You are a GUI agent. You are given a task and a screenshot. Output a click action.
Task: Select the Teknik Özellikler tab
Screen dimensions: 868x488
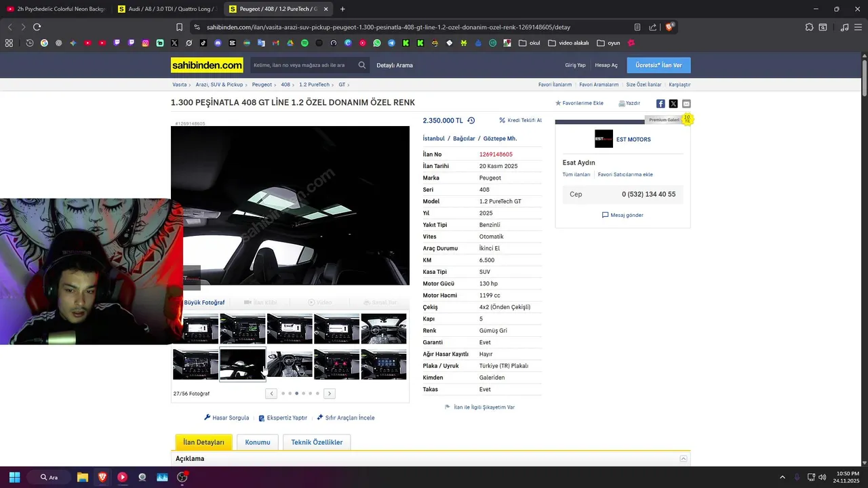point(317,442)
